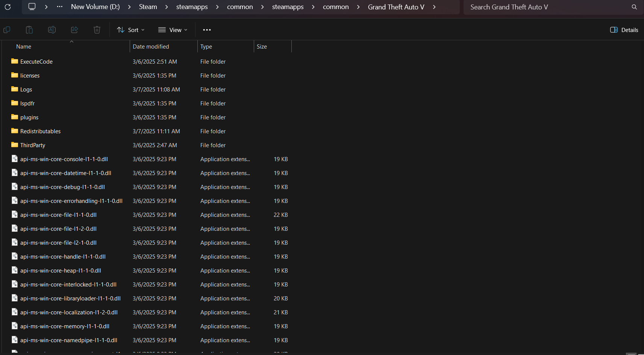644x355 pixels.
Task: Show hidden breadcrumb path ellipsis
Action: [x=60, y=7]
